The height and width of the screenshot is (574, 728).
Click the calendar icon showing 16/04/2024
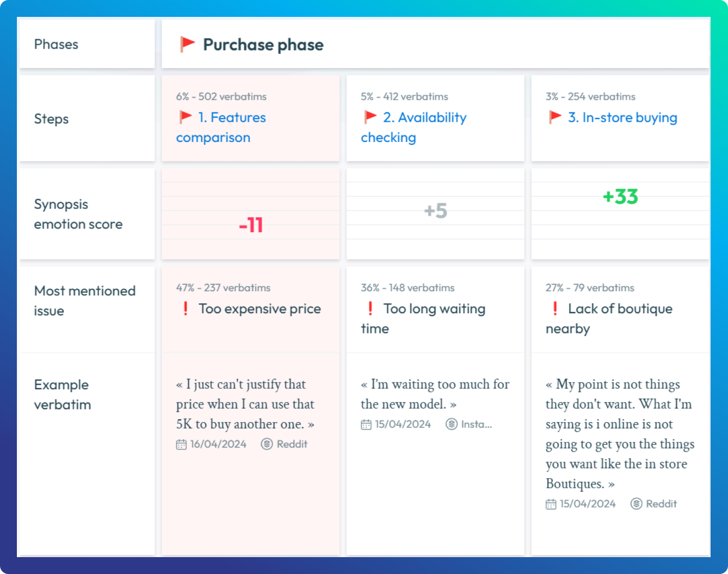tap(181, 444)
